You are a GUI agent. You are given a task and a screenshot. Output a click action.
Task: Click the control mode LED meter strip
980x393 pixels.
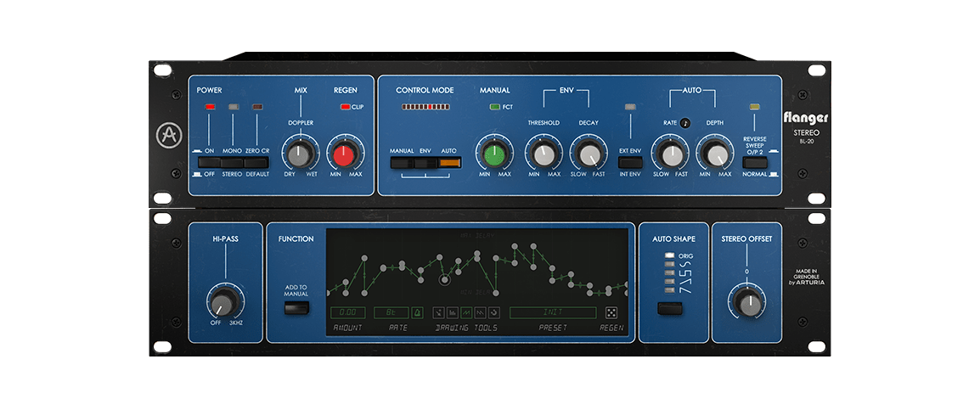[425, 107]
